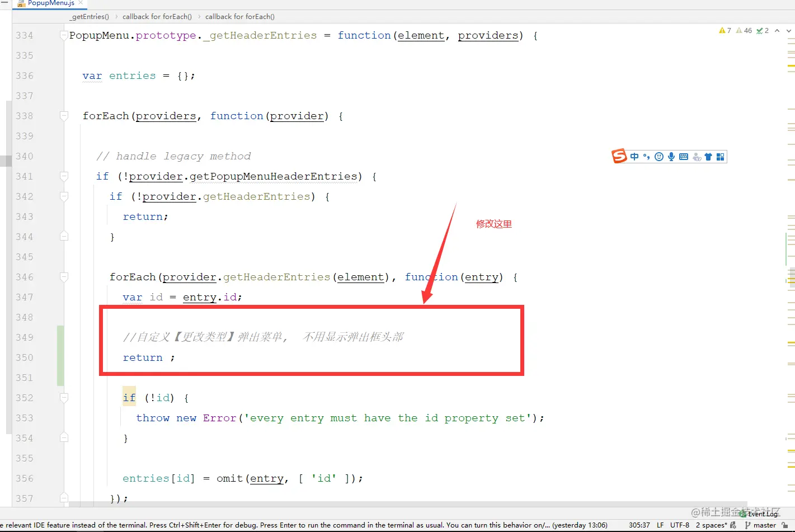The width and height of the screenshot is (795, 532).
Task: Open the Sogou emoji picker
Action: click(659, 157)
